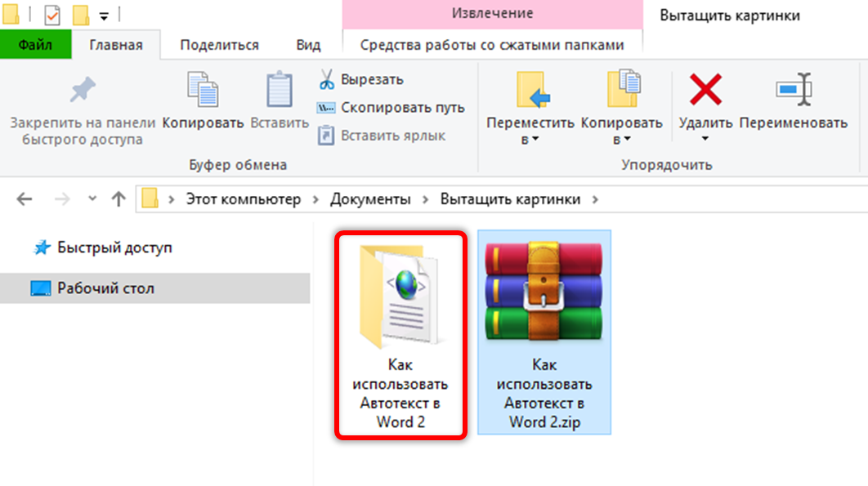Viewport: 868px width, 486px height.
Task: Click Вставить ярлык in the ribbon
Action: tap(382, 136)
